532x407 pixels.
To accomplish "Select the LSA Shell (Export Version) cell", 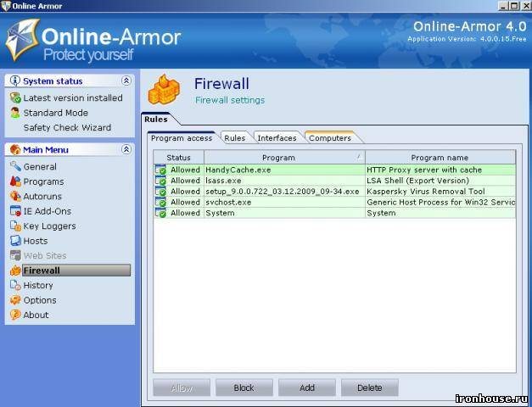I will [x=440, y=181].
